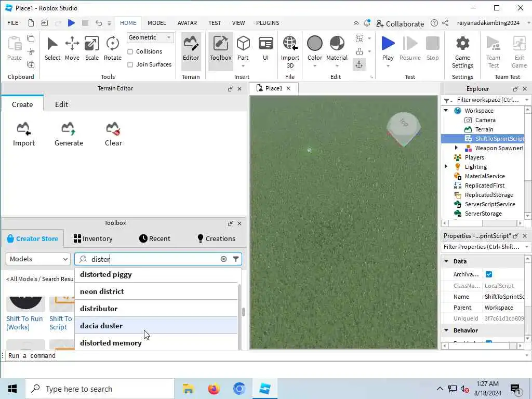
Task: Enable the Join Surfaces checkbox
Action: [130, 64]
